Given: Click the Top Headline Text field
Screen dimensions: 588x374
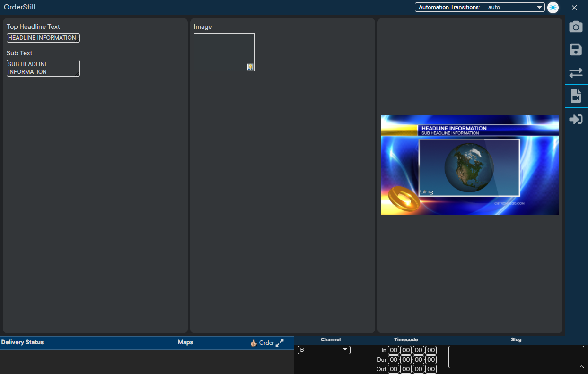Looking at the screenshot, I should coord(43,38).
